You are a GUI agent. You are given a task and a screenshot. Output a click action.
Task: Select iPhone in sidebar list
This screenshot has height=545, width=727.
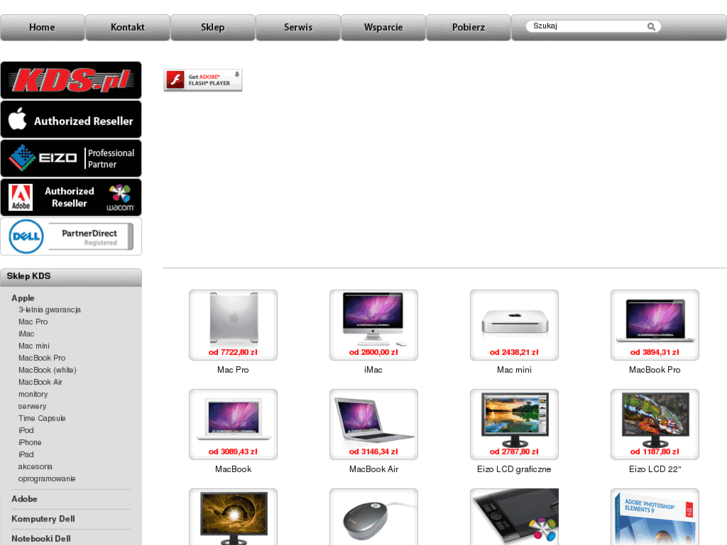point(30,442)
